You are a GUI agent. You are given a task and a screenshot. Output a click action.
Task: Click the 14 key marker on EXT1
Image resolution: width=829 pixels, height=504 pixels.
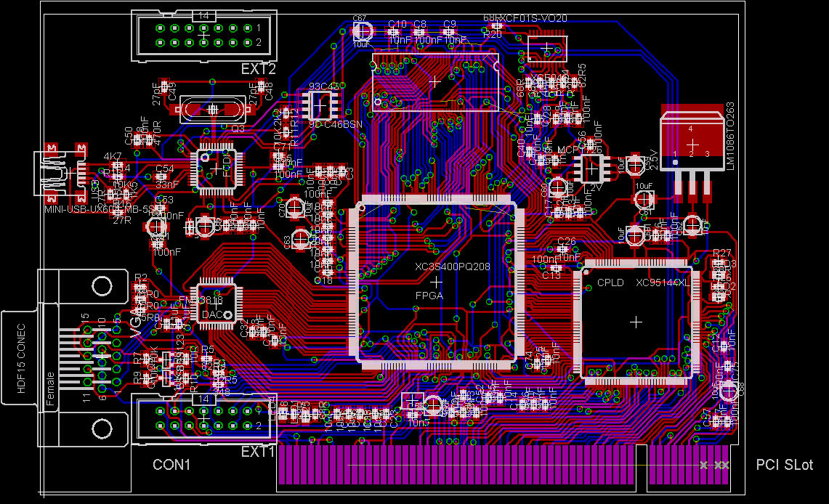coord(204,399)
